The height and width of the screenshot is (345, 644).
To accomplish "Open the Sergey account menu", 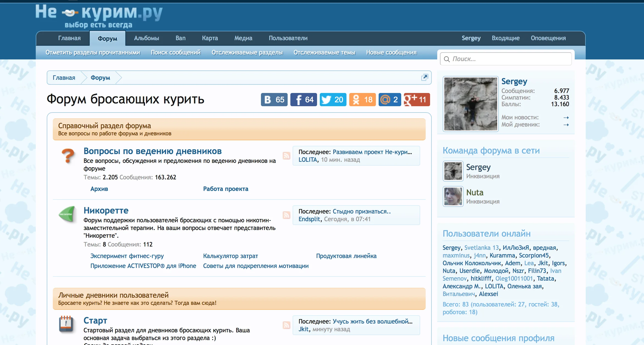I will (471, 38).
